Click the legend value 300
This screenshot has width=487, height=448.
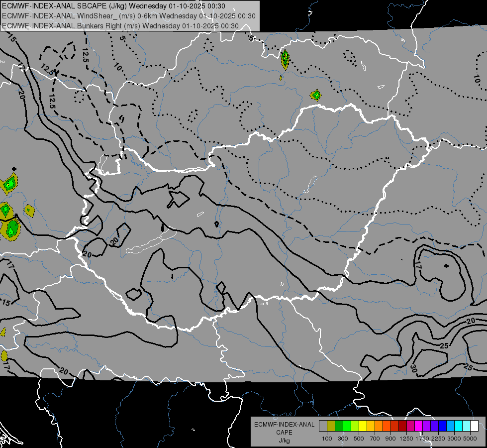tap(343, 439)
